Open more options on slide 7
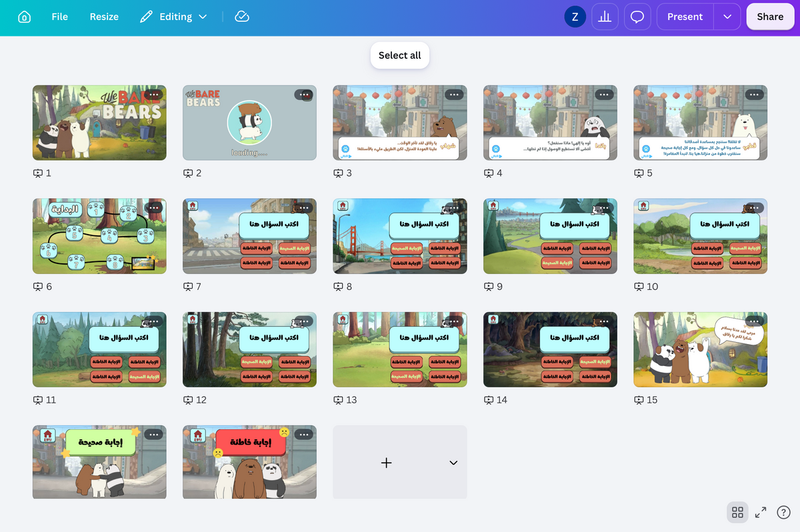Image resolution: width=800 pixels, height=532 pixels. (304, 208)
